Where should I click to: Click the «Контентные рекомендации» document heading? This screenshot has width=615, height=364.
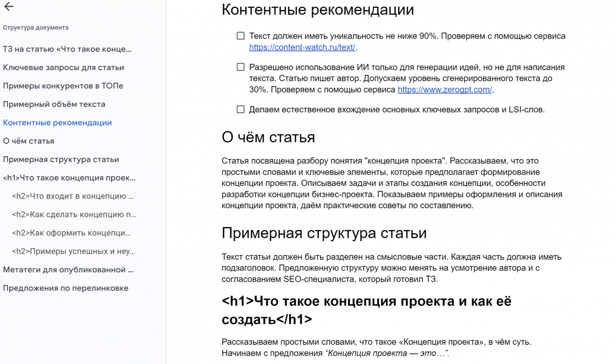click(318, 10)
